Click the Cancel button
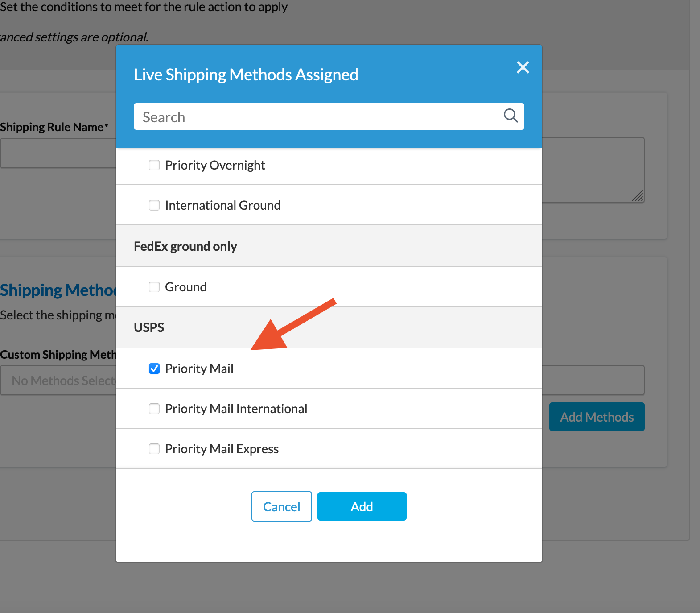 pyautogui.click(x=281, y=506)
